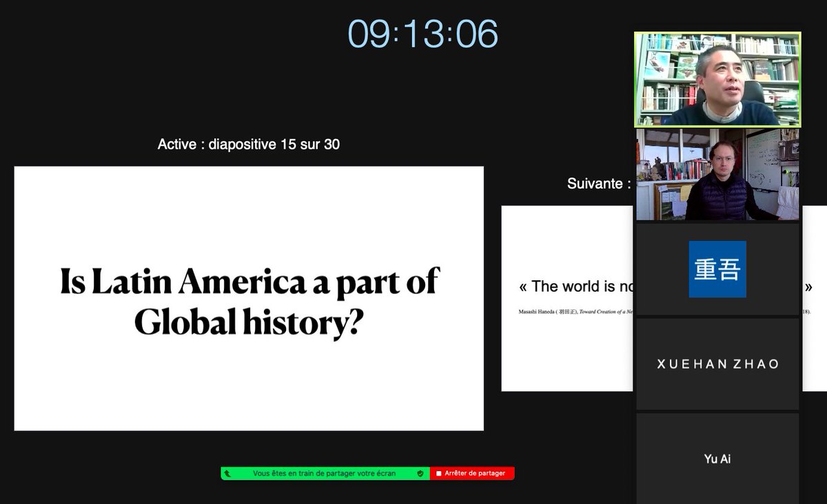Image resolution: width=827 pixels, height=504 pixels.
Task: Select the XUEHAN ZHAO participant tile
Action: pyautogui.click(x=717, y=364)
